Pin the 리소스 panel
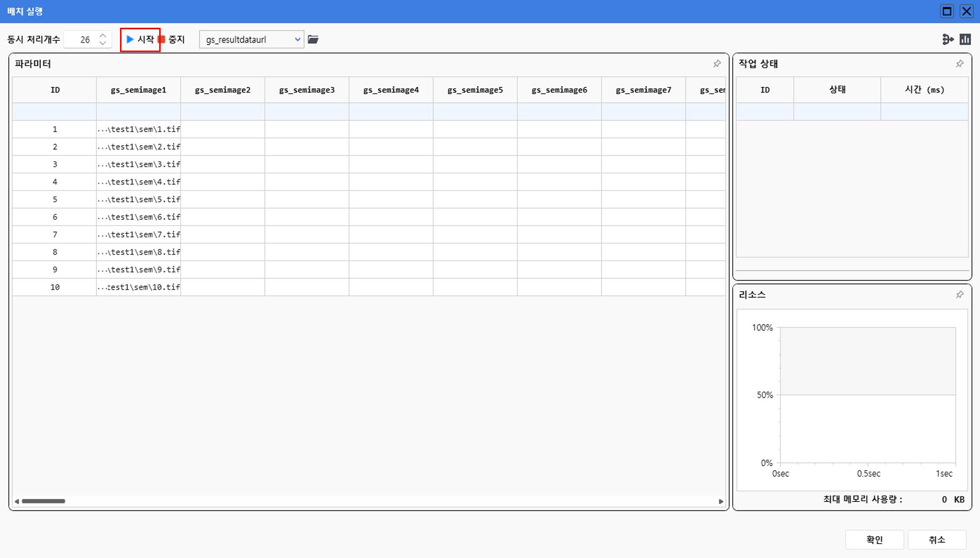 pos(960,295)
